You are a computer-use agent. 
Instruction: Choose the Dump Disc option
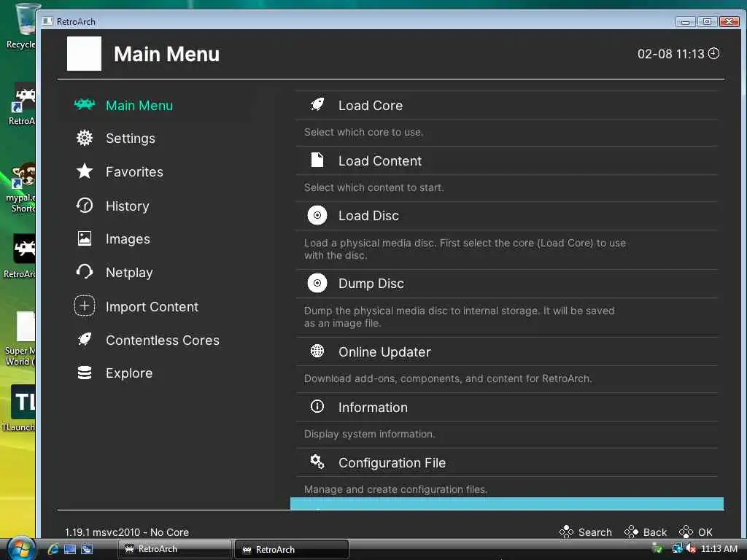(508, 284)
